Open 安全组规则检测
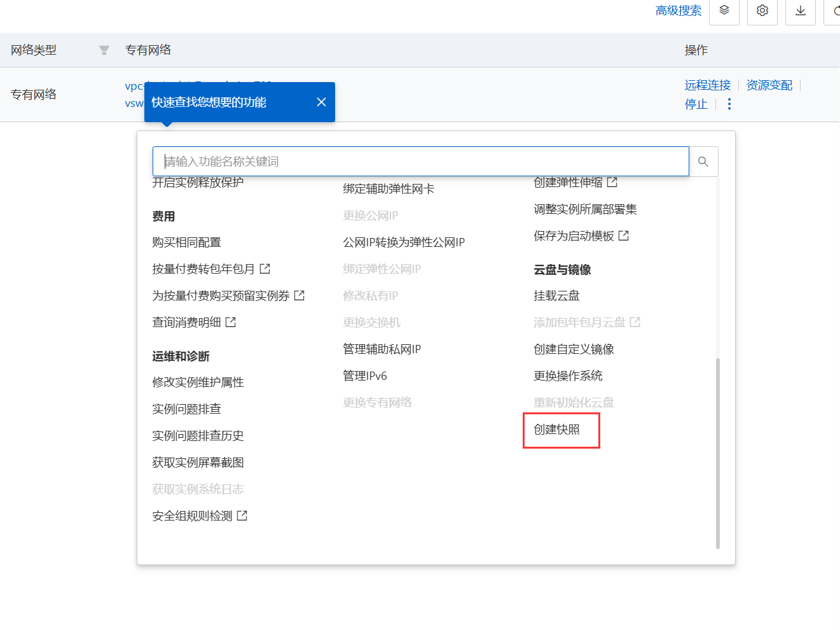The image size is (840, 630). coord(193,516)
